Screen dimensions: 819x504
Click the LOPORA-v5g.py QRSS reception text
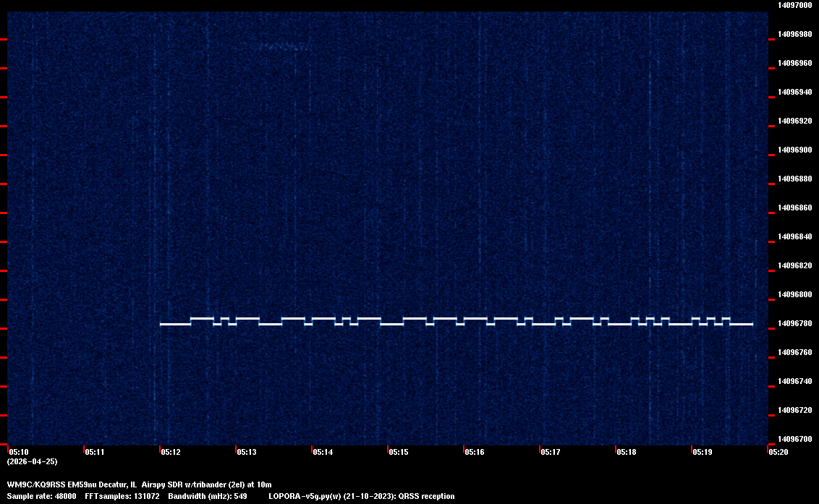tap(361, 496)
